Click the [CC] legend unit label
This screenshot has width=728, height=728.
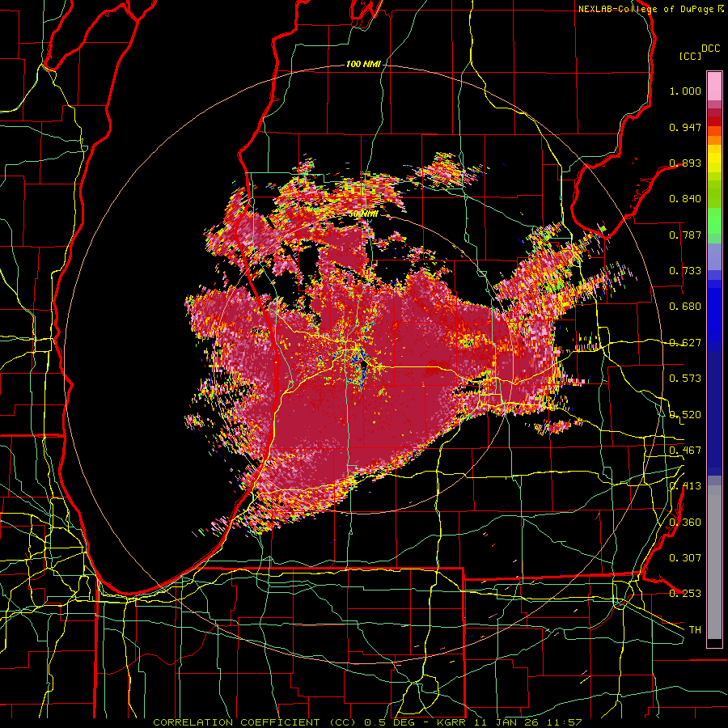(x=691, y=56)
